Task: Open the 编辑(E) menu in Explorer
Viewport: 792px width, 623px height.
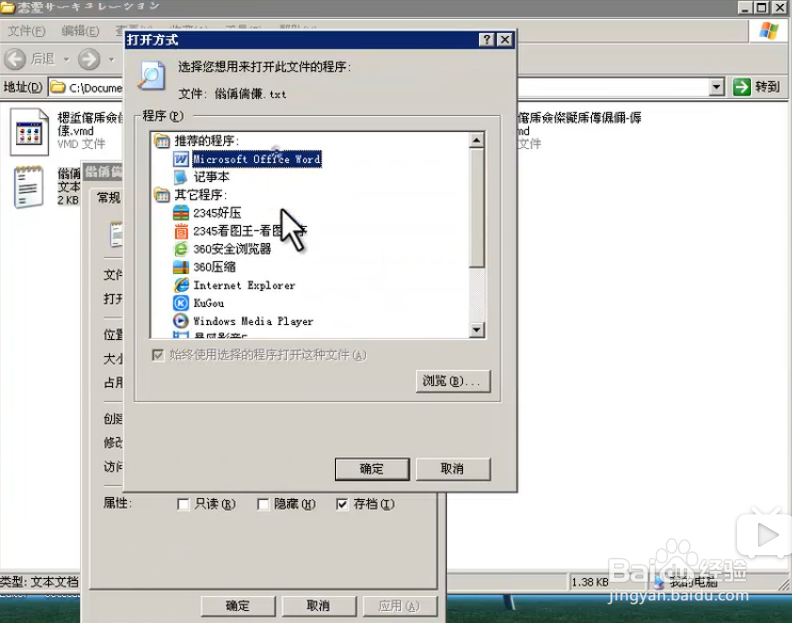Action: click(80, 31)
